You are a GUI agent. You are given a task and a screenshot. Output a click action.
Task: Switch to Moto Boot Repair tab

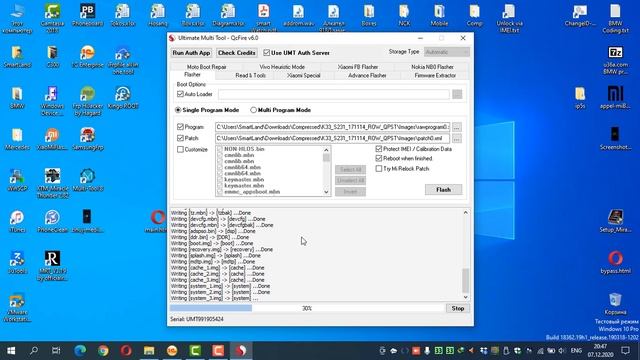click(207, 67)
